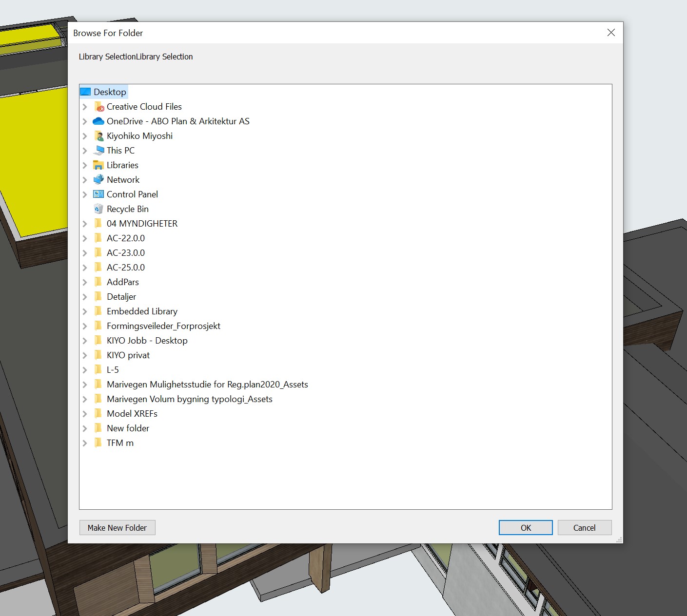Choose the Detaljer folder
Screen dimensions: 687x616
click(x=121, y=297)
